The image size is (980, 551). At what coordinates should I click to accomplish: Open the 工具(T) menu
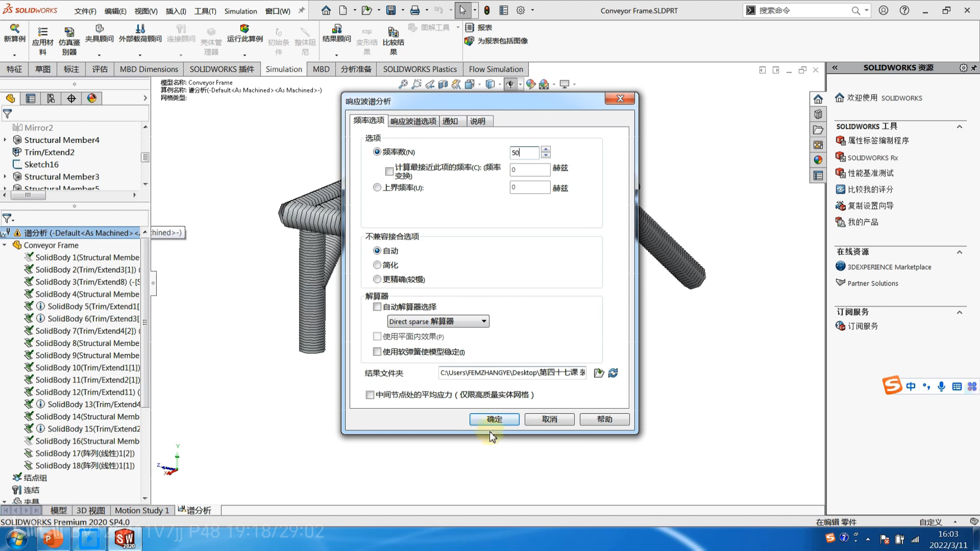tap(205, 11)
